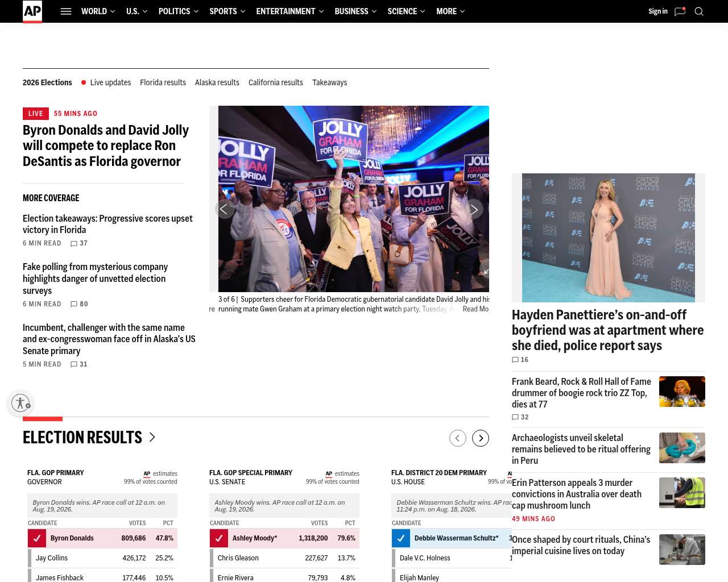Image resolution: width=728 pixels, height=582 pixels.
Task: Open comments on Alaska Senate primary story (31)
Action: tap(79, 364)
